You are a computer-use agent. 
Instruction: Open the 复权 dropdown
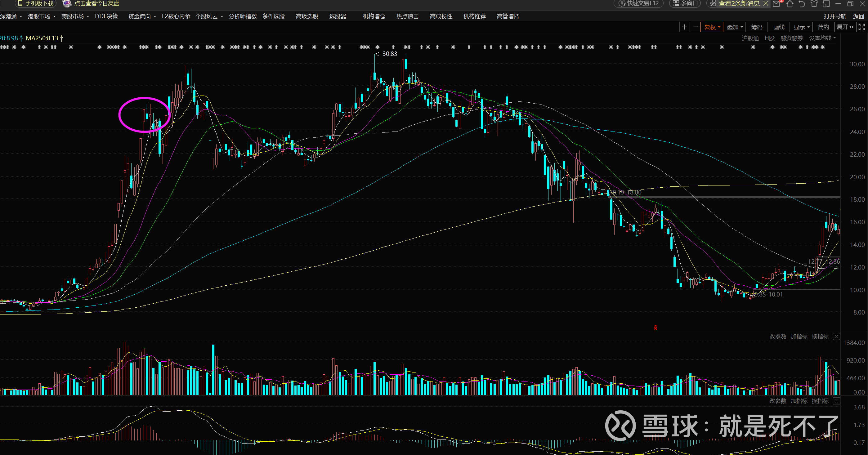click(712, 27)
